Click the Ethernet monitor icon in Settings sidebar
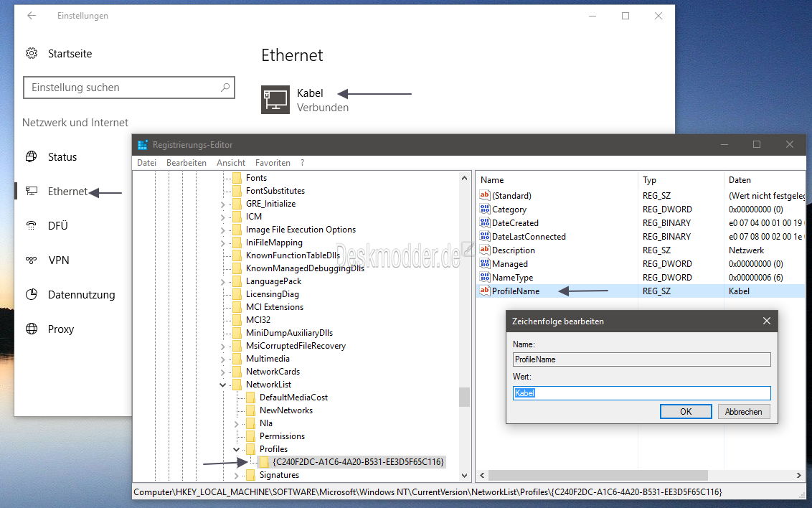 click(x=32, y=191)
